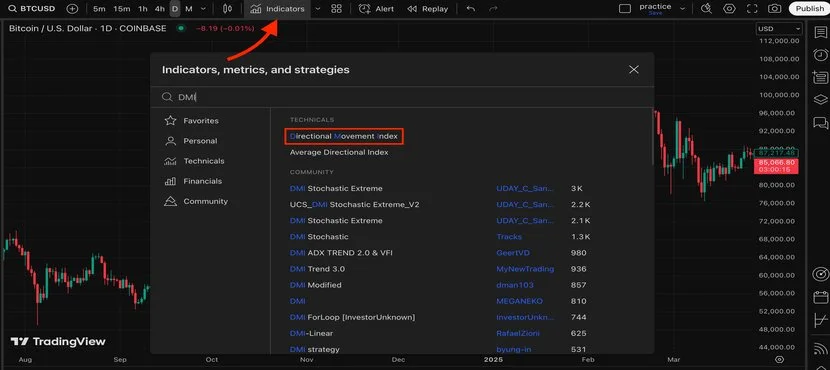Select the D daily timeframe
This screenshot has height=370, width=830.
pos(175,8)
